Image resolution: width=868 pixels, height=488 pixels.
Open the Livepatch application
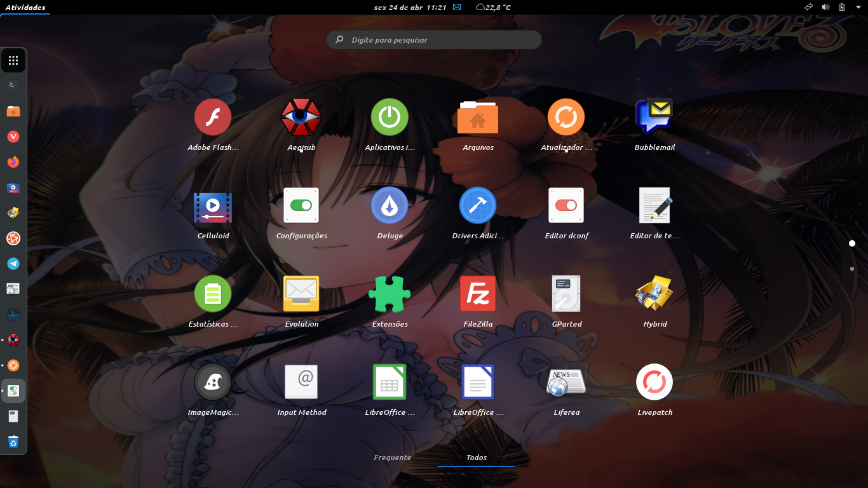click(x=654, y=382)
